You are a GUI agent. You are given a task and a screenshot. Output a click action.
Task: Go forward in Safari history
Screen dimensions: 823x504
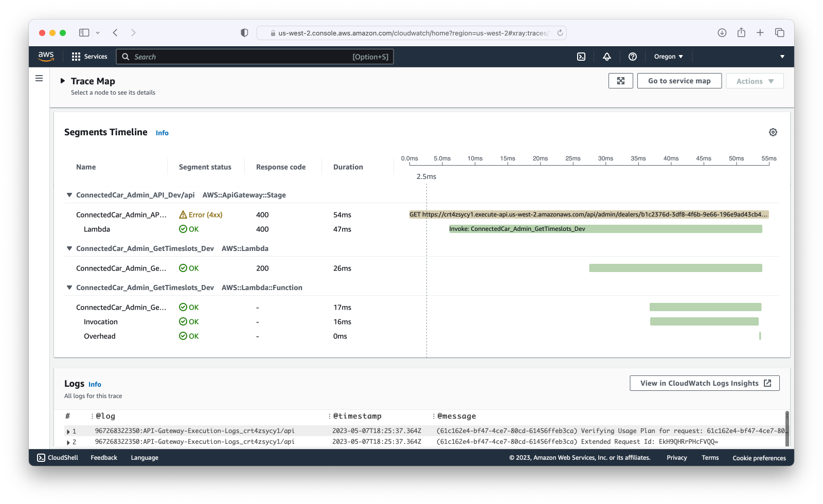133,33
